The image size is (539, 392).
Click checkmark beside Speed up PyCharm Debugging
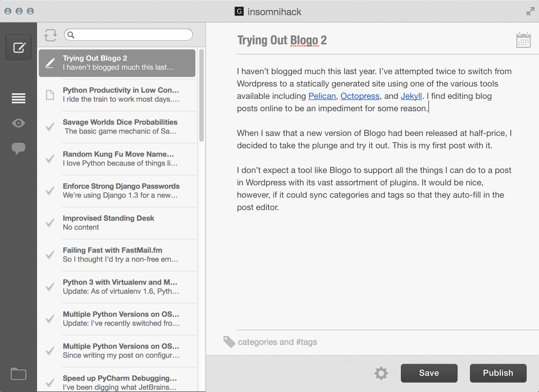click(50, 383)
